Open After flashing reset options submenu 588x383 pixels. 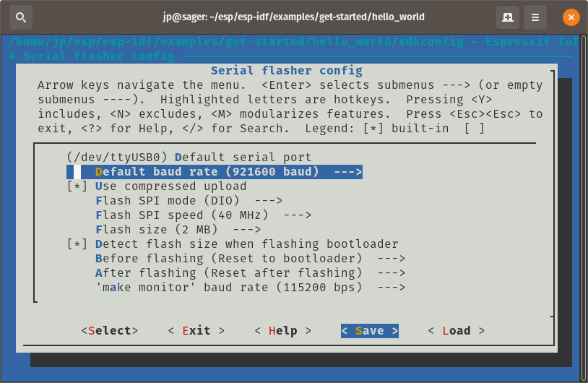pos(250,272)
